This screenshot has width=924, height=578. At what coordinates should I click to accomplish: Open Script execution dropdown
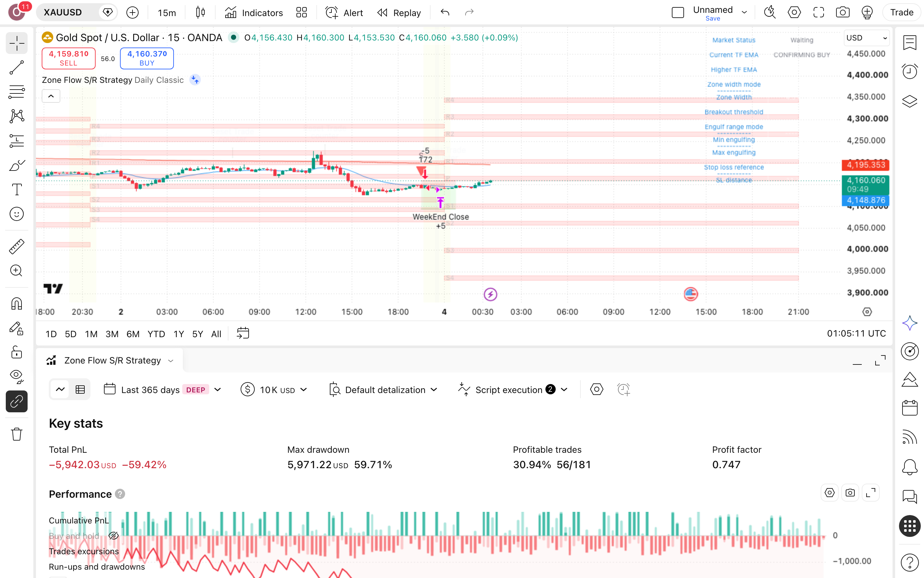point(513,390)
